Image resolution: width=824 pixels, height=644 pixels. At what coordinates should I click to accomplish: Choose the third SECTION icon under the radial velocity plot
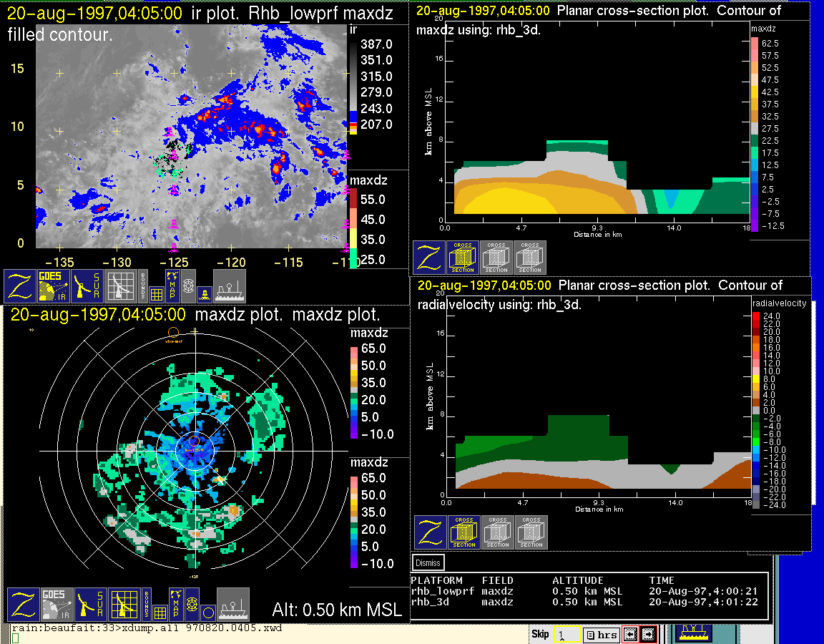(x=531, y=532)
